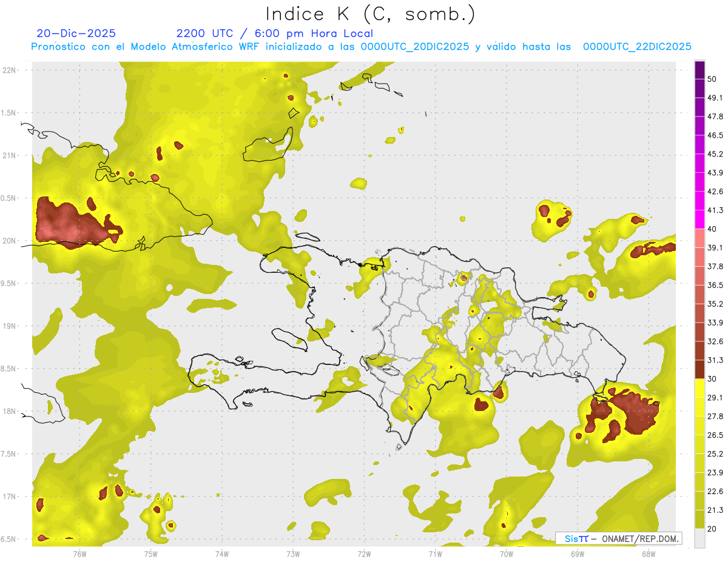Click the '21N' latitude label
This screenshot has width=728, height=562.
10,155
